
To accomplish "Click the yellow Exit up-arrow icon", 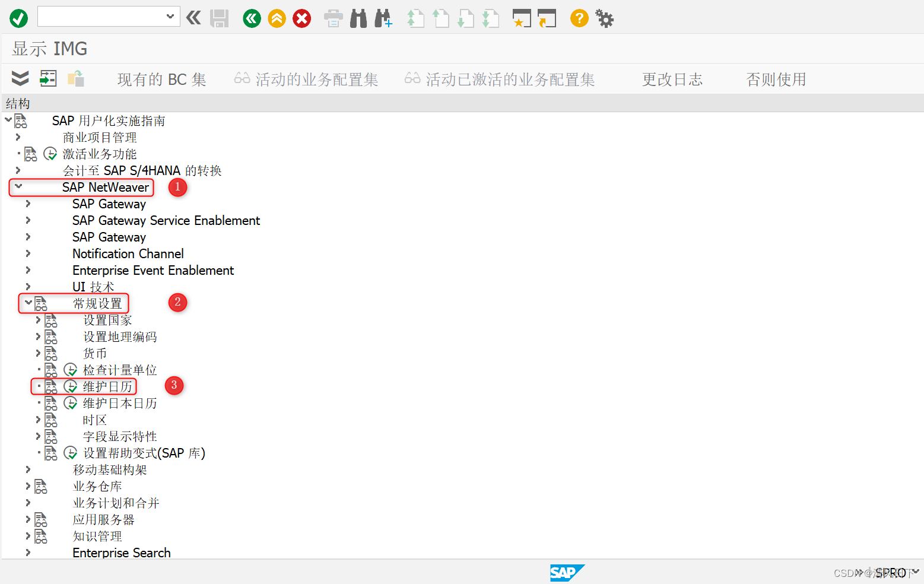I will click(277, 18).
